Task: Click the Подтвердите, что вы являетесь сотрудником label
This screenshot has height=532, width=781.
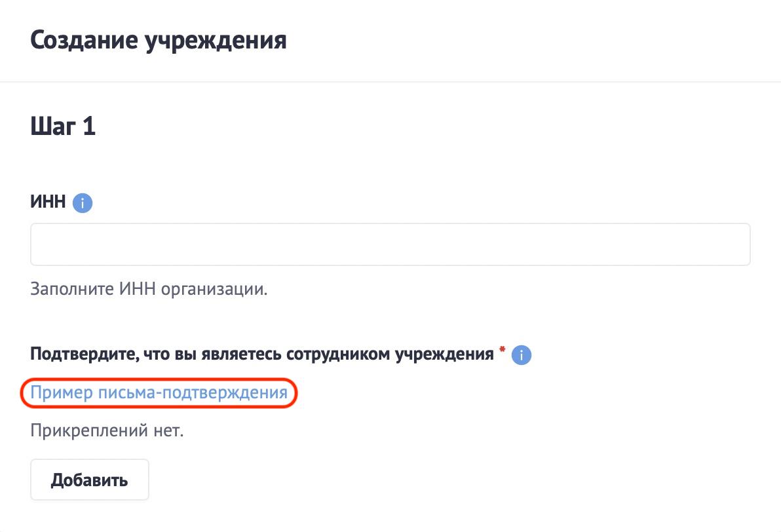Action: pyautogui.click(x=261, y=354)
